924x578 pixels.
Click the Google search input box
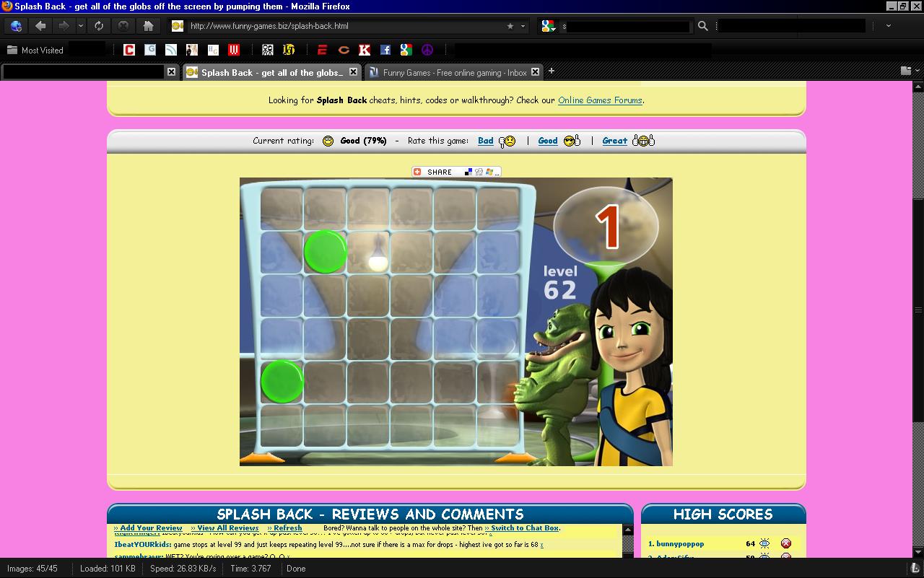coord(626,26)
